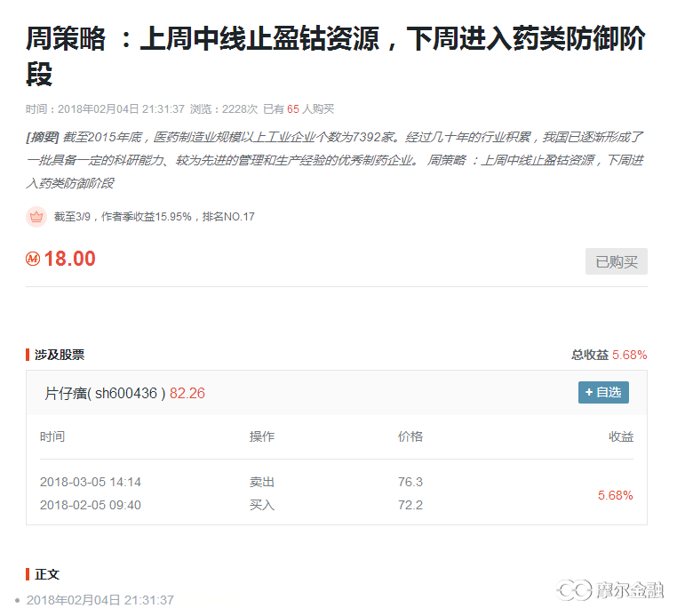Screen dimensions: 677x616
Task: Click the sell price 76.3
Action: click(x=410, y=482)
